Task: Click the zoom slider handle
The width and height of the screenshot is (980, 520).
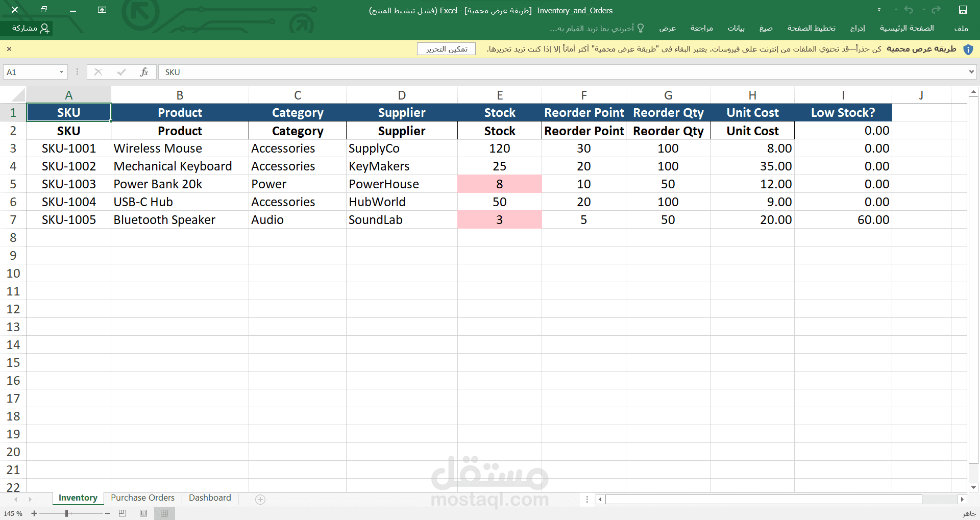Action: point(66,513)
